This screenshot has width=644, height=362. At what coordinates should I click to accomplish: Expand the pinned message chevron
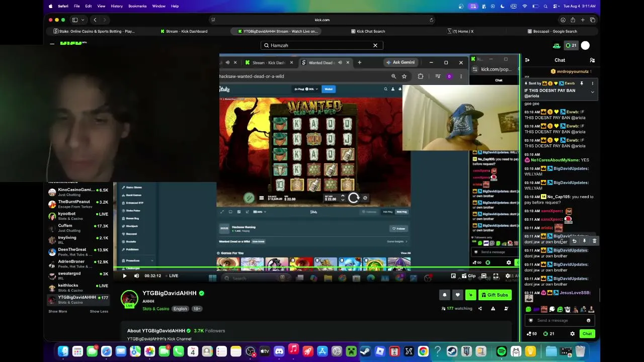[x=592, y=92]
